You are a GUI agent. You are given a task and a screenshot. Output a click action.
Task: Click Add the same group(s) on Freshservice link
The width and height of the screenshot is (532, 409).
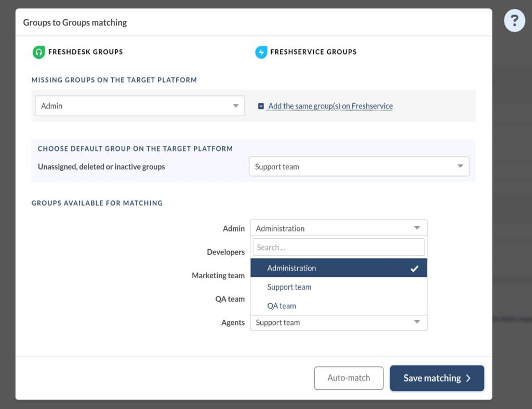click(x=330, y=106)
